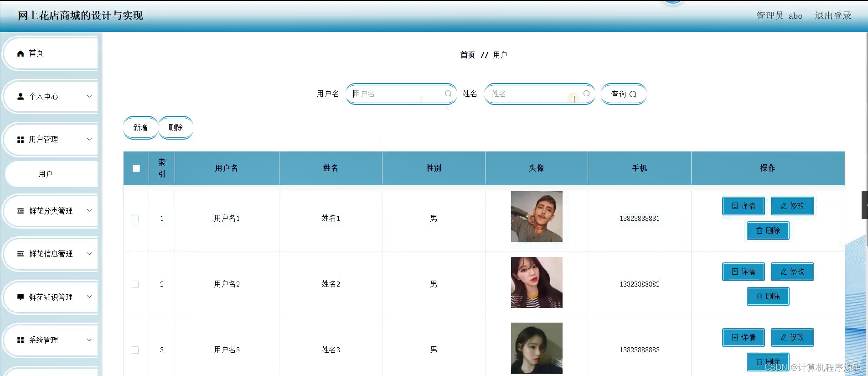Click the list icon beside 鲜花信息管理
868x376 pixels.
tap(21, 254)
